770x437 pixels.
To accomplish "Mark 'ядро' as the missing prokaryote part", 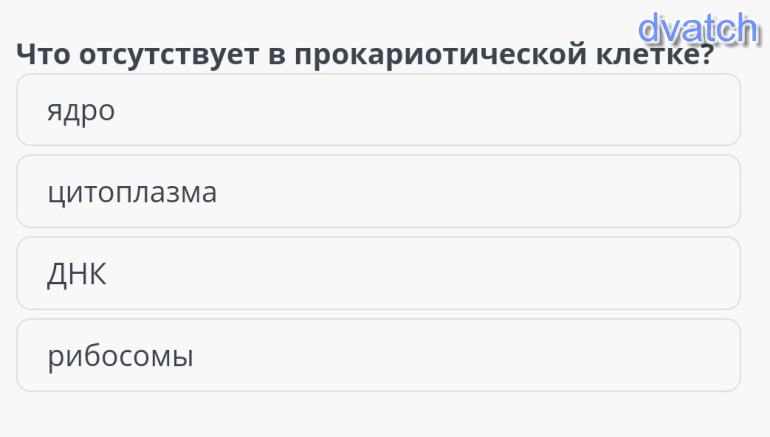I will point(378,110).
